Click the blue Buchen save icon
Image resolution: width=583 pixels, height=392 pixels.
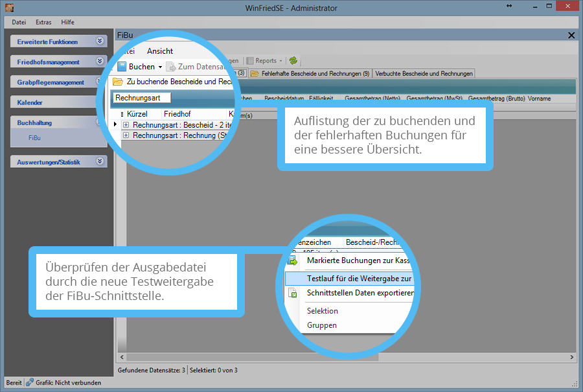(122, 67)
